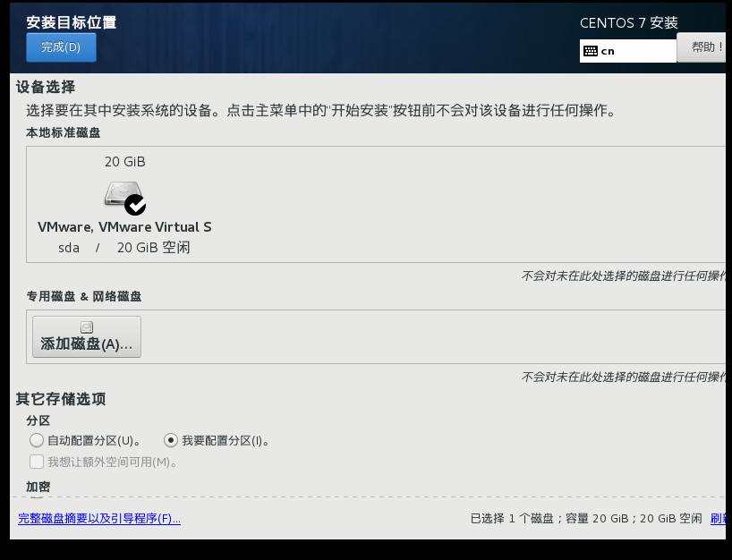Click the CENTOS 7 安装 header text
The image size is (732, 560).
tap(629, 23)
